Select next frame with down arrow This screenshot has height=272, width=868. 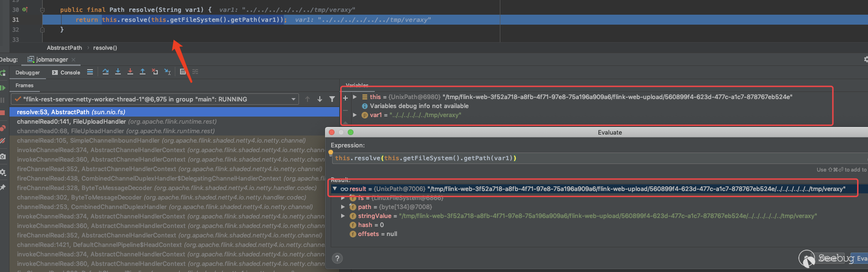pyautogui.click(x=320, y=99)
